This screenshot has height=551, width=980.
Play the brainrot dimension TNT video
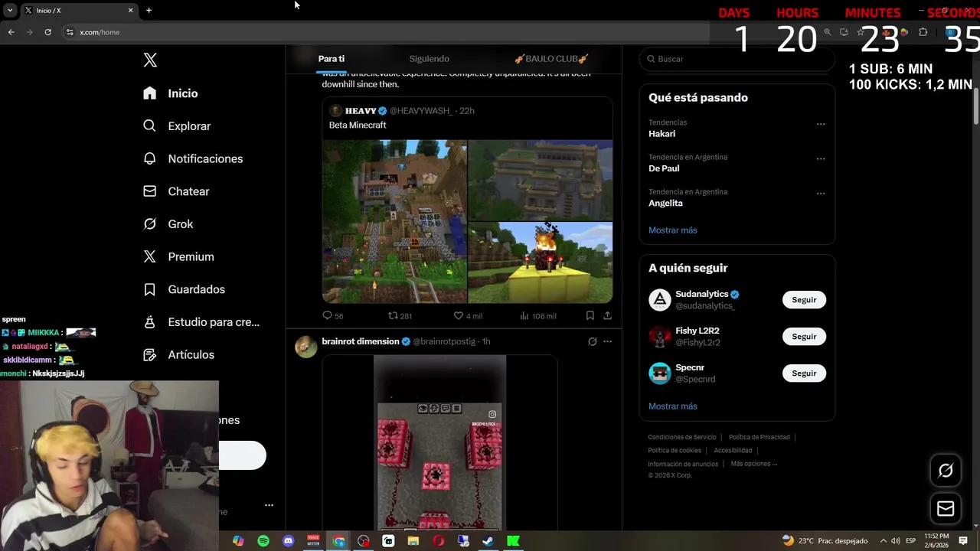click(x=439, y=442)
